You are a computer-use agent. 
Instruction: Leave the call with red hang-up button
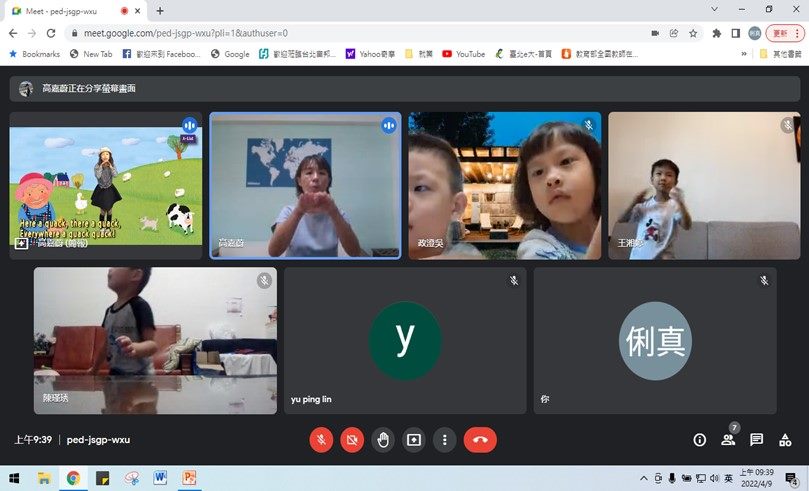(480, 439)
